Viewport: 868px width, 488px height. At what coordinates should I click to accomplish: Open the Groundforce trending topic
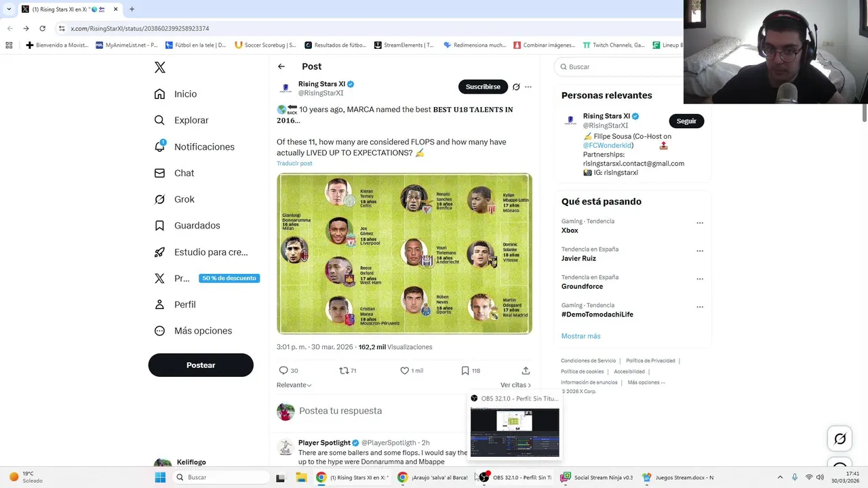click(x=582, y=286)
